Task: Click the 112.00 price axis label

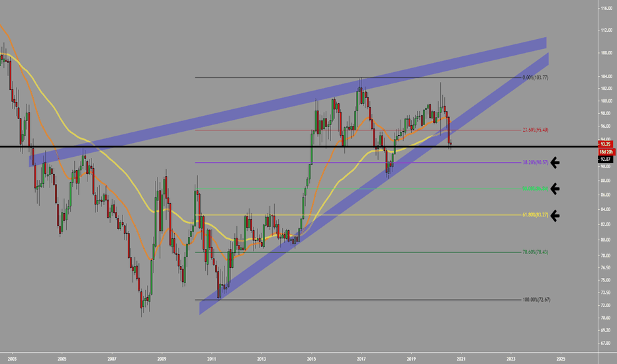Action: [x=606, y=30]
